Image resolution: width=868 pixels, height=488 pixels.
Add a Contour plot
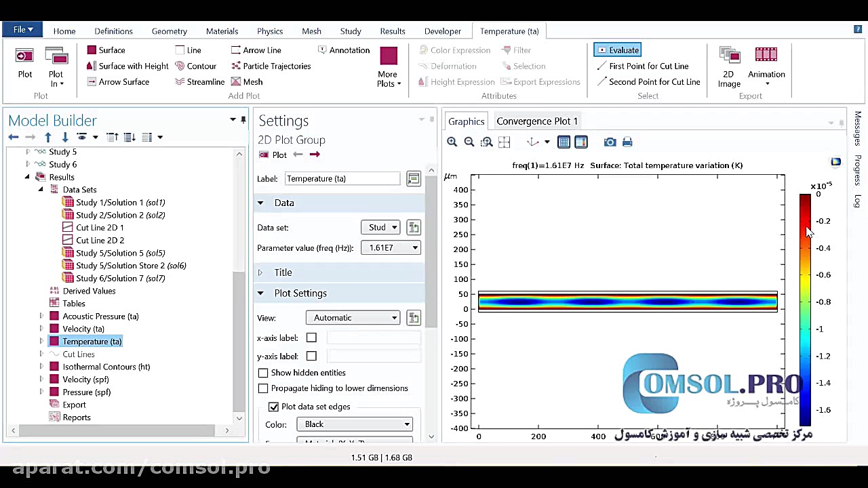click(195, 66)
